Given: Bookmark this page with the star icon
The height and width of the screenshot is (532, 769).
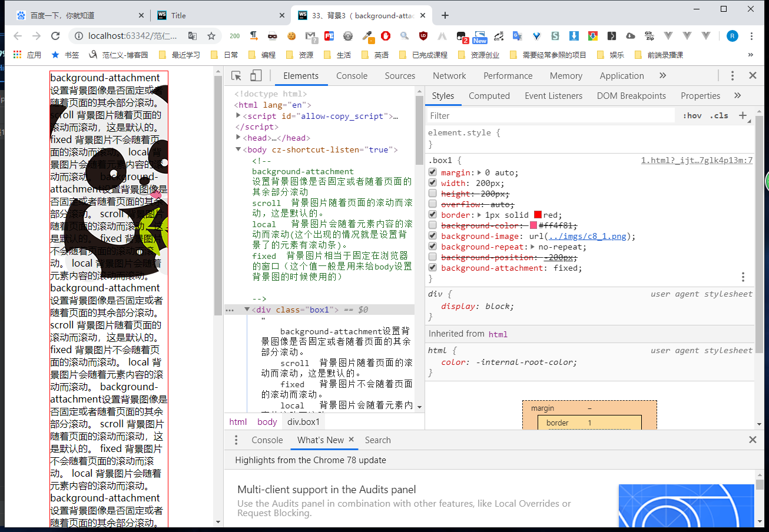Looking at the screenshot, I should coord(211,36).
